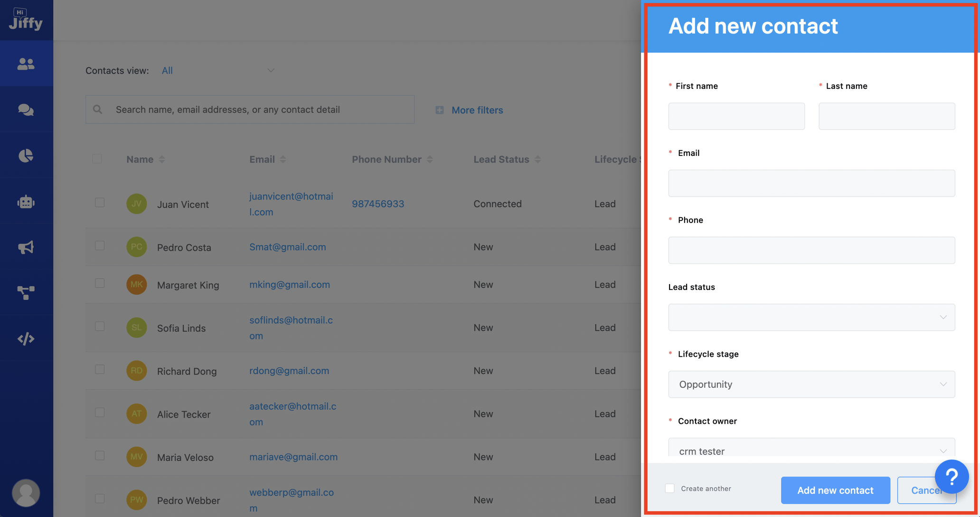Open the Contacts section in the sidebar
Viewport: 980px width, 517px height.
click(x=26, y=64)
